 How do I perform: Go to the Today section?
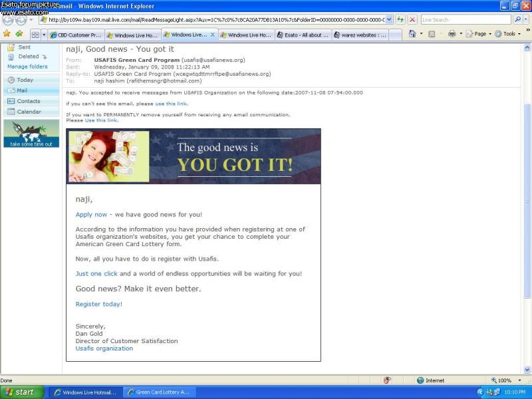click(x=31, y=80)
